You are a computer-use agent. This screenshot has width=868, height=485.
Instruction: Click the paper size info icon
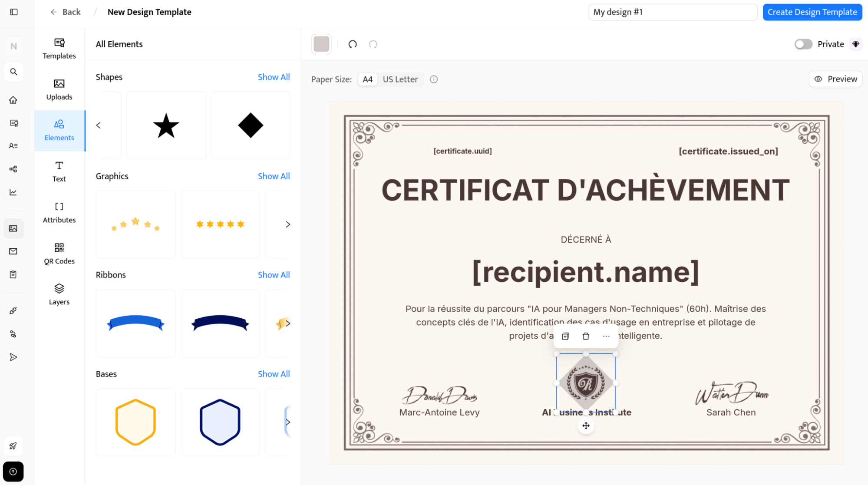click(x=434, y=79)
